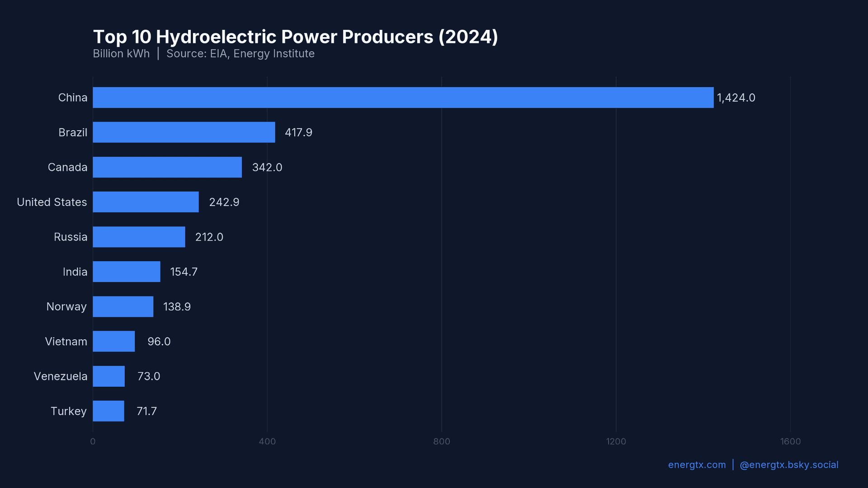The height and width of the screenshot is (488, 868).
Task: Click the Canada bar
Action: pos(167,167)
